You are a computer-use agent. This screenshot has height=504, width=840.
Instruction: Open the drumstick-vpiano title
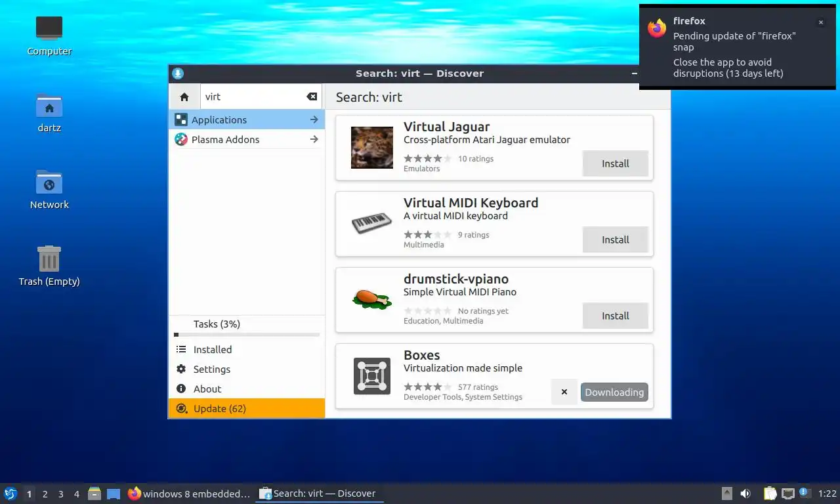pos(455,279)
